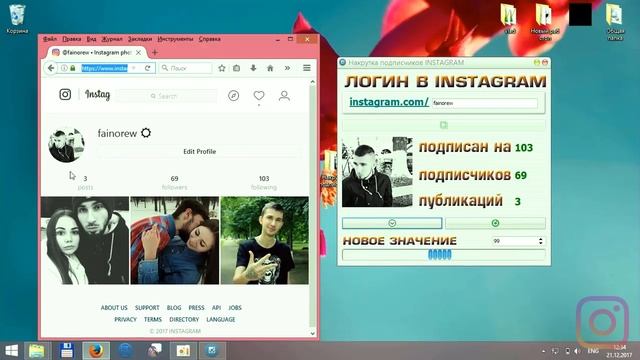640x360 pixels.
Task: Click DIRECTORY footer link
Action: click(x=184, y=320)
